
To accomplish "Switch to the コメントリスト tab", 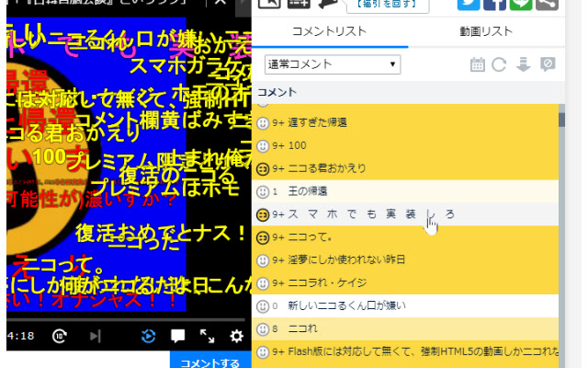I will 329,31.
